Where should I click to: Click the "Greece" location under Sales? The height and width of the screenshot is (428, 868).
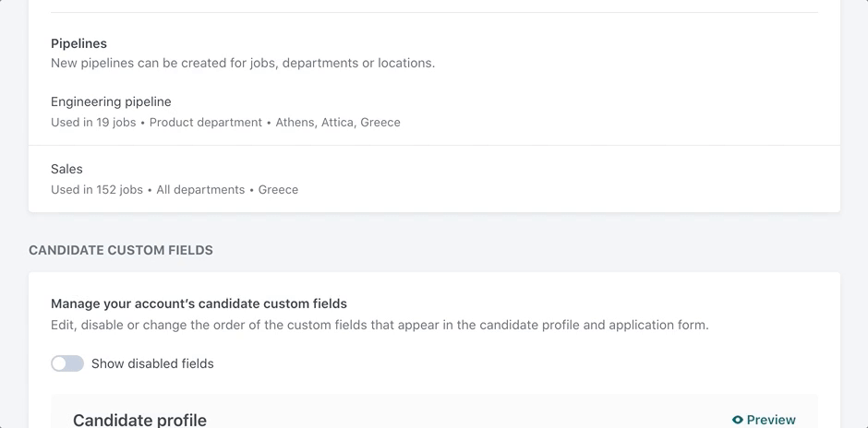point(278,190)
